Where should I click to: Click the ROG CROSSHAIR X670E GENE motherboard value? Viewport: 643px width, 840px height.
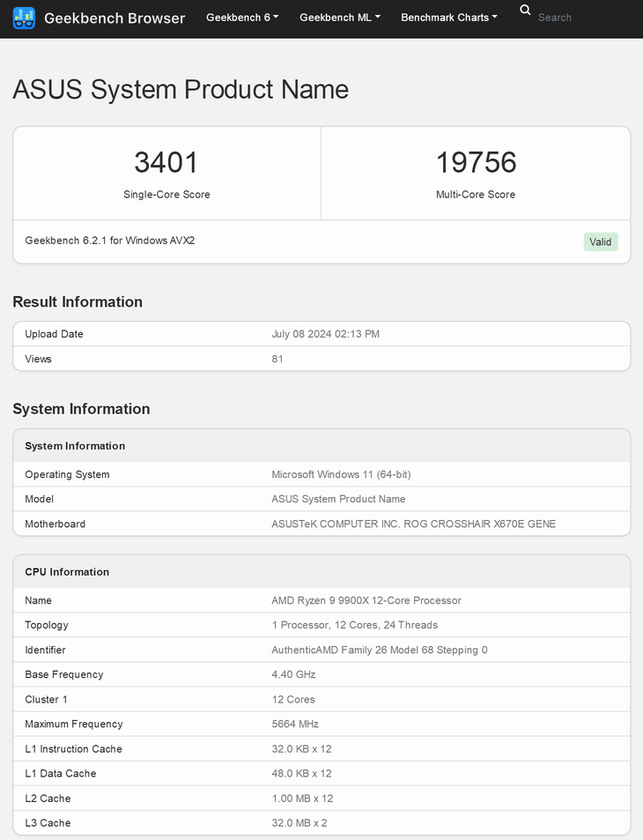(413, 524)
